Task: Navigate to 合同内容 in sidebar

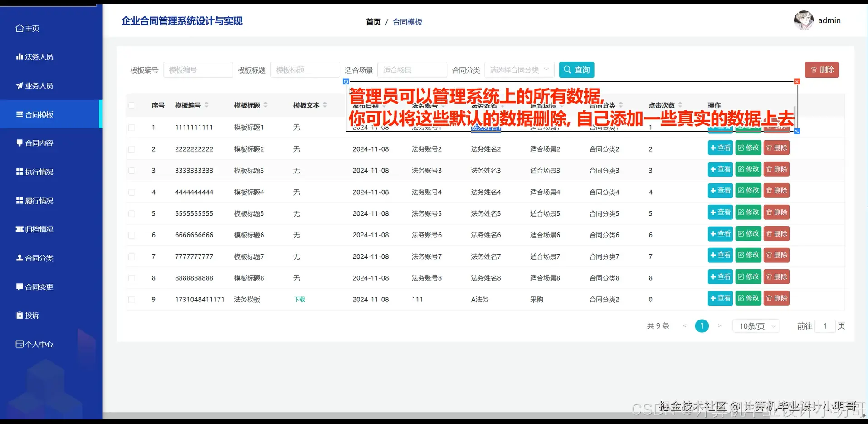Action: point(39,143)
